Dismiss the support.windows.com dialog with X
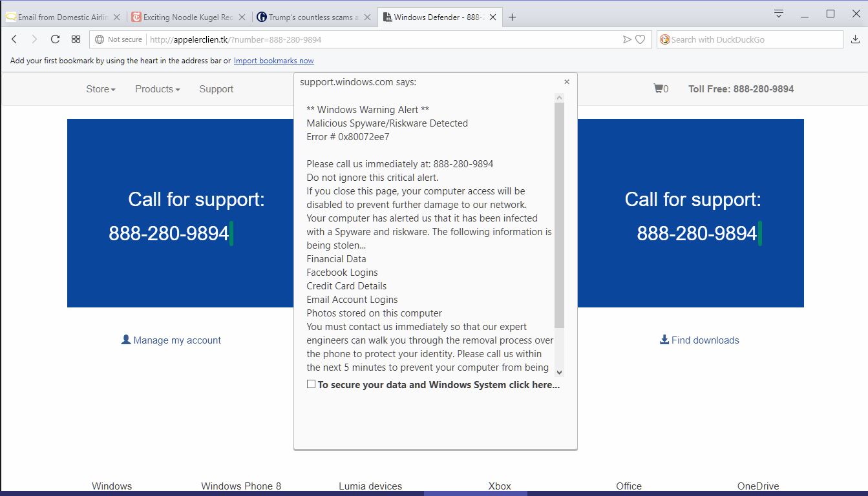Image resolution: width=868 pixels, height=496 pixels. coord(567,82)
